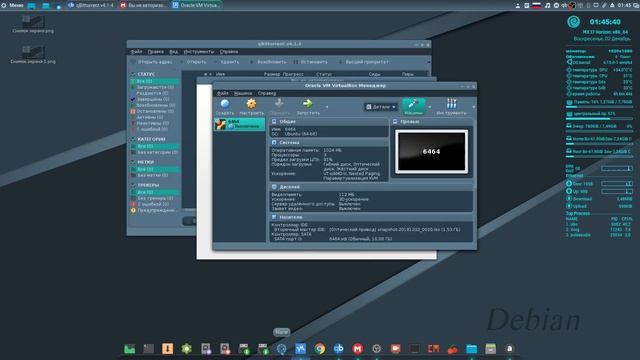Click the Сбросить down-arrow toolbar icon
640x360 pixels.
coord(279,104)
